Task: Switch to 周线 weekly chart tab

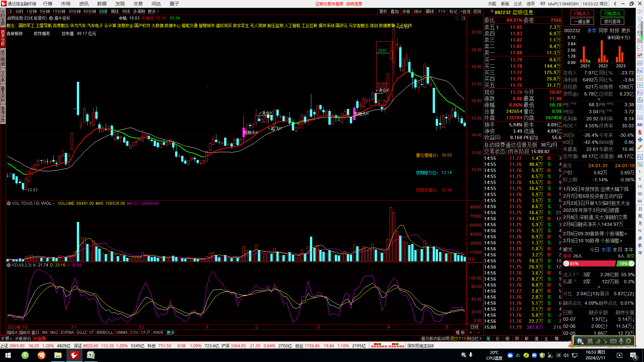Action: tap(114, 11)
